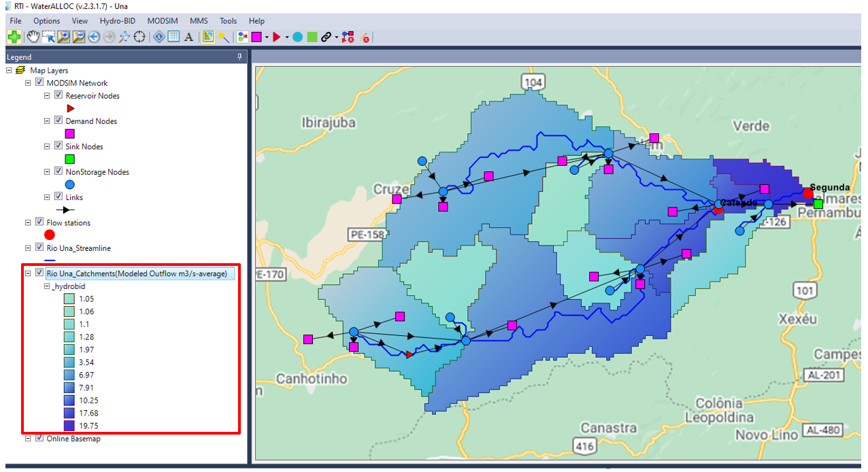
Task: Toggle the Flow stations layer checkbox
Action: 39,222
